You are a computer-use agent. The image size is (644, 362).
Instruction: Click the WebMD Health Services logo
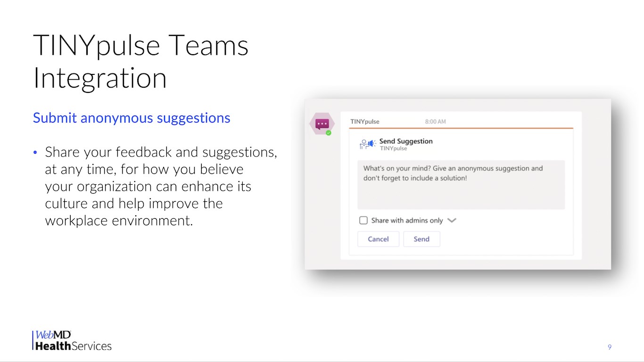point(72,340)
